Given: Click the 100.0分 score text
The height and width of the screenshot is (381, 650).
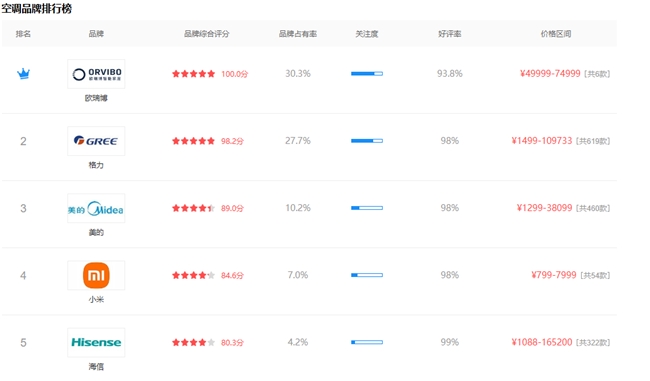Looking at the screenshot, I should tap(235, 74).
